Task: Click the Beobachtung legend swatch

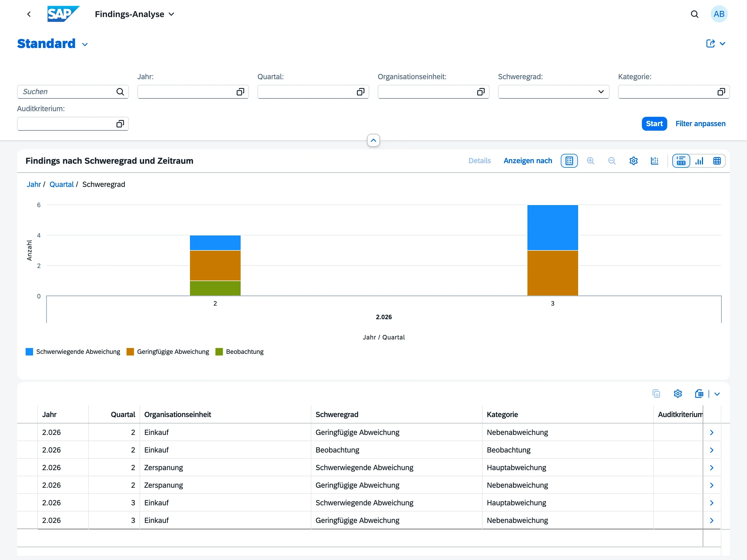Action: tap(219, 352)
